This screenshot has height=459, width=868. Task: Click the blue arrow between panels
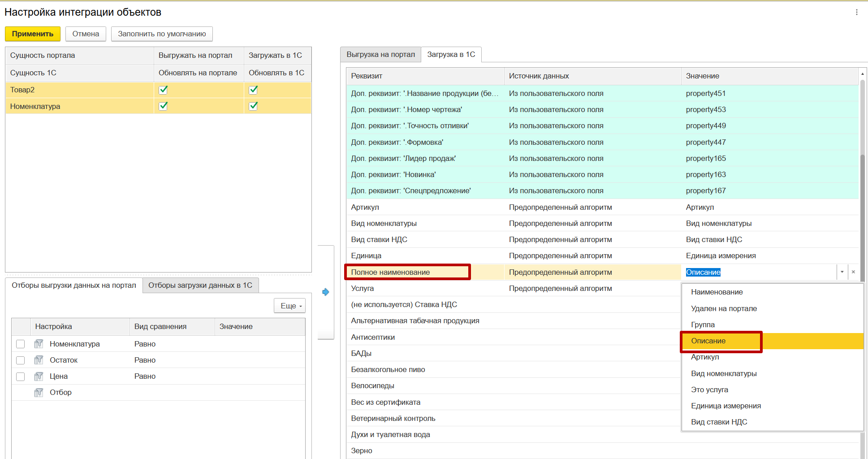point(326,292)
